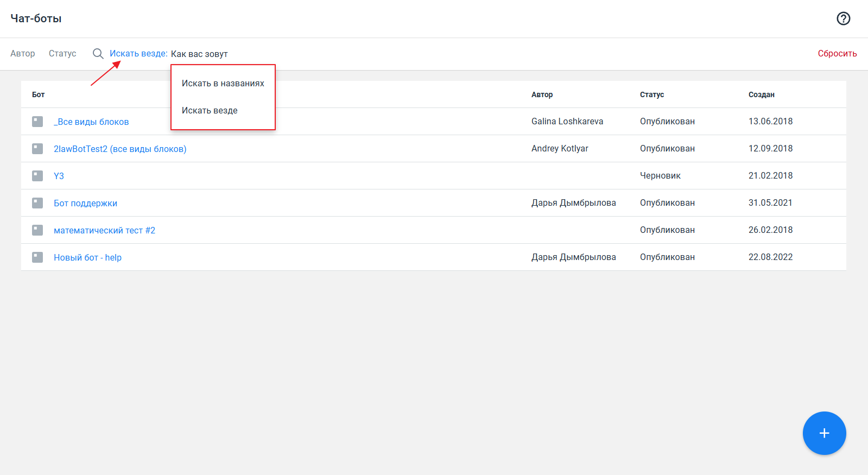
Task: Sort by the Создан column header
Action: pyautogui.click(x=761, y=94)
